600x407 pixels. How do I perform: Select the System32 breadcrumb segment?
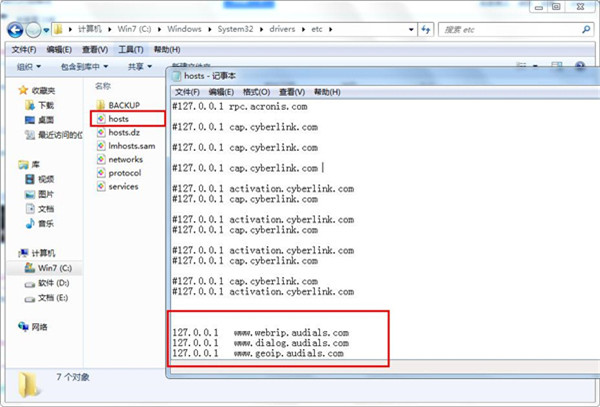point(235,29)
